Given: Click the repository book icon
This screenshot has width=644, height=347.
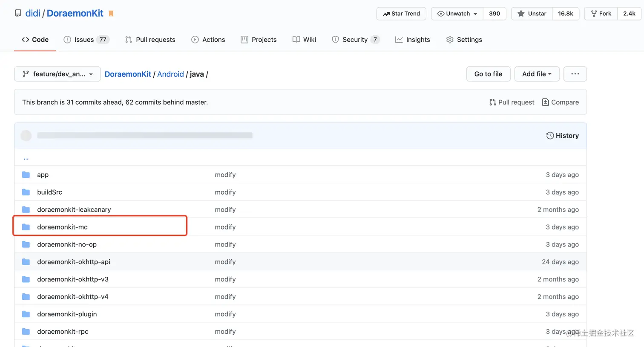Looking at the screenshot, I should point(18,14).
